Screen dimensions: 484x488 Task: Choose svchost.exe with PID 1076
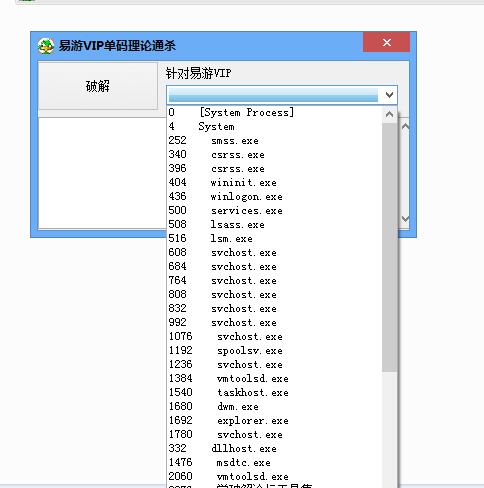(274, 336)
